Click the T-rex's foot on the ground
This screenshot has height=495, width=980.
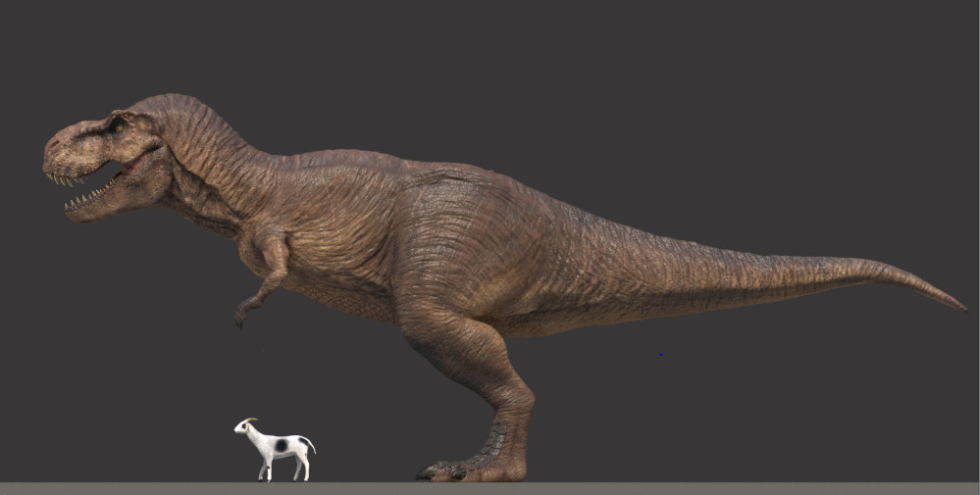[472, 470]
